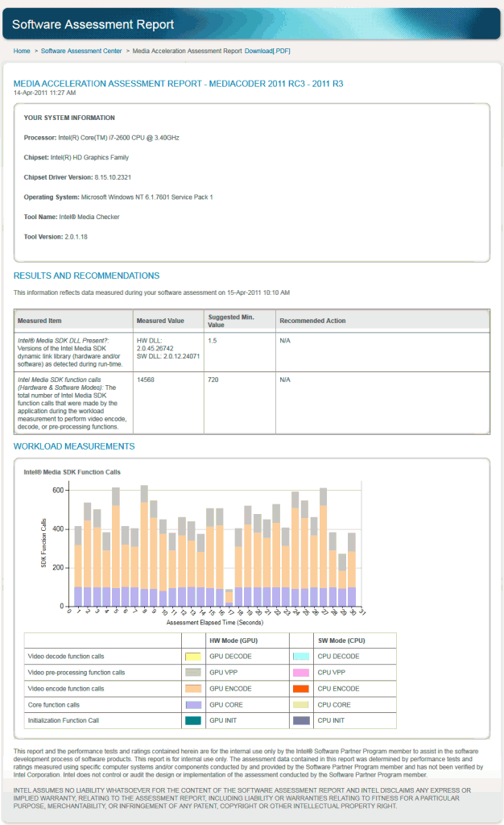Screen dimensions: 504x825
Task: Click the Chipset Intel HD Graphics line
Action: [x=76, y=157]
